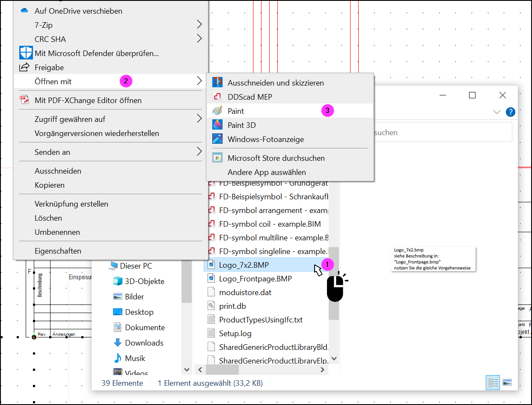This screenshot has height=405, width=532.
Task: Click the Freigabe share icon
Action: point(24,67)
